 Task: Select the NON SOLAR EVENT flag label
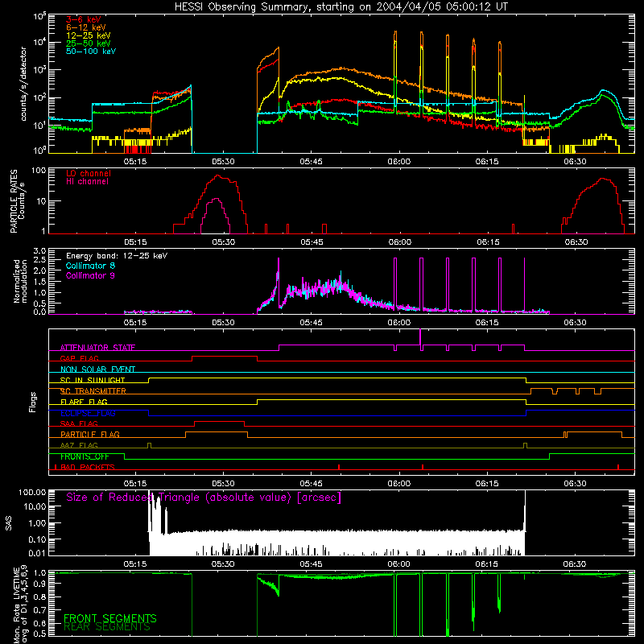pos(97,369)
